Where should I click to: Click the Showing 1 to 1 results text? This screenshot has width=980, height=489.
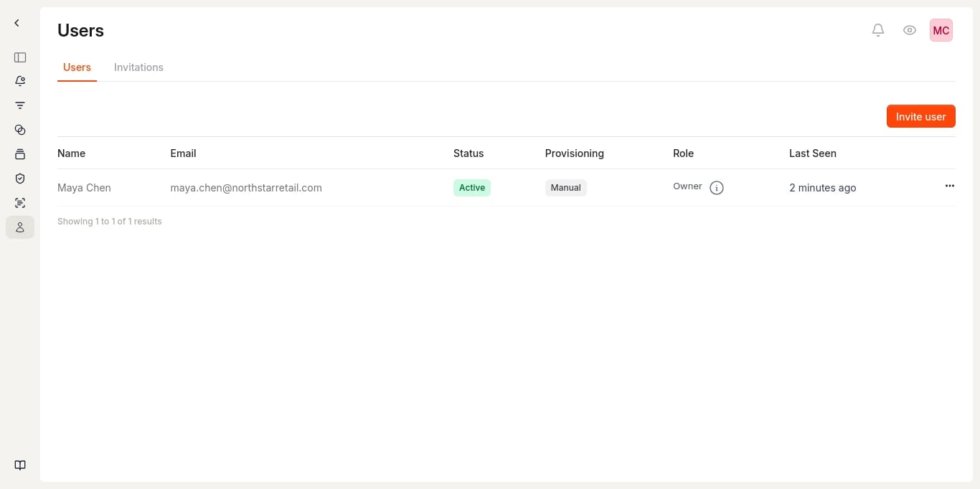pyautogui.click(x=110, y=222)
